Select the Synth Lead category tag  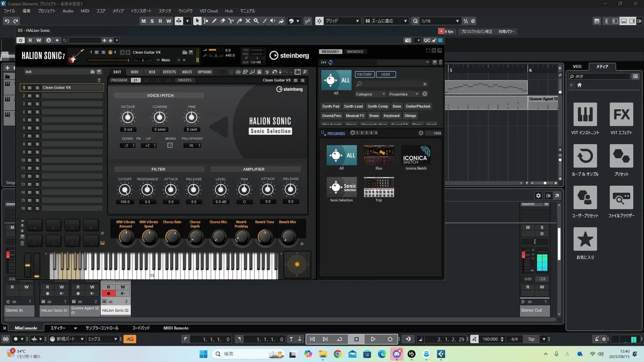[353, 106]
